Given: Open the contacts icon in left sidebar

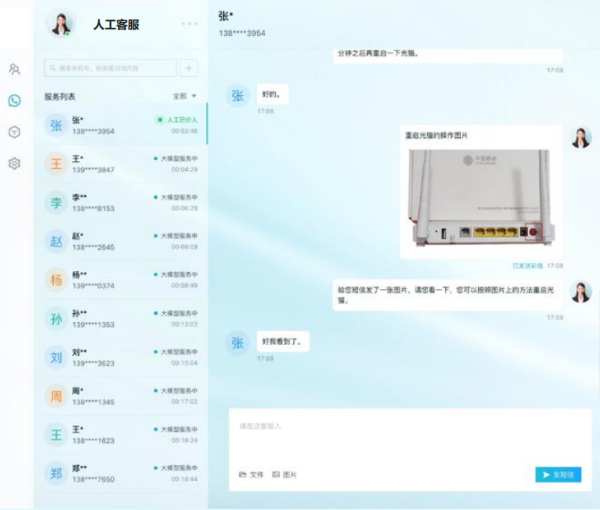Looking at the screenshot, I should coord(14,69).
